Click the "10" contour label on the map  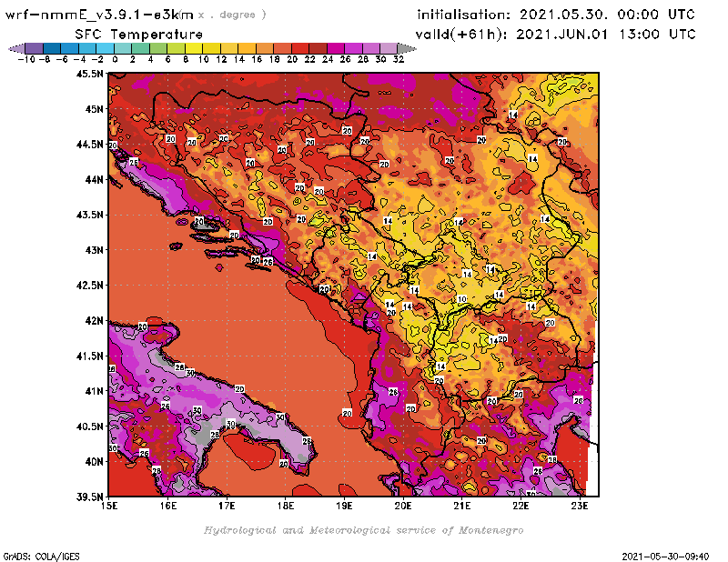pyautogui.click(x=462, y=299)
